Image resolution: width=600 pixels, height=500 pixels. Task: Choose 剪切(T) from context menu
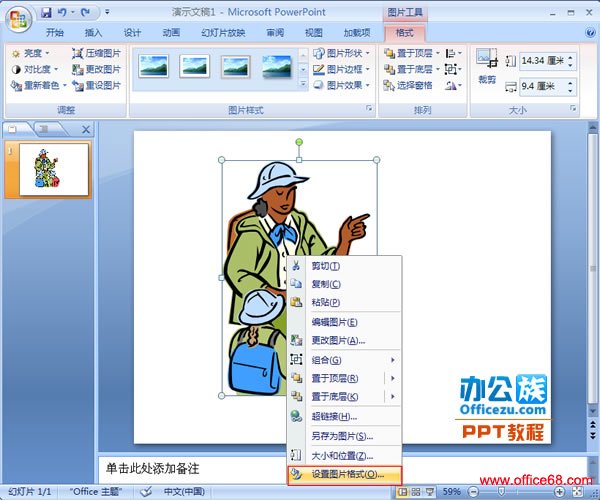pos(344,266)
